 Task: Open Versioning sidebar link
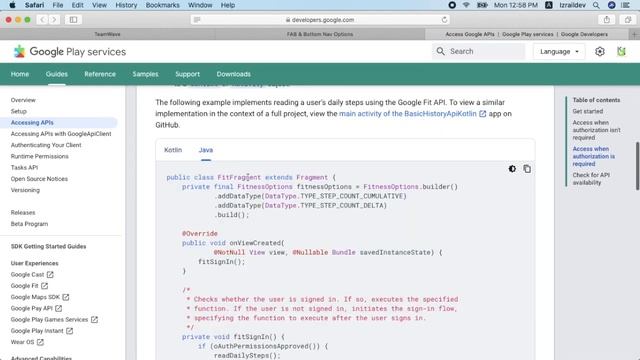(x=25, y=190)
